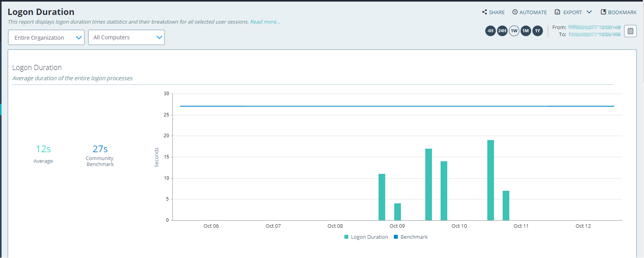Click the BOOKMARK label

622,12
